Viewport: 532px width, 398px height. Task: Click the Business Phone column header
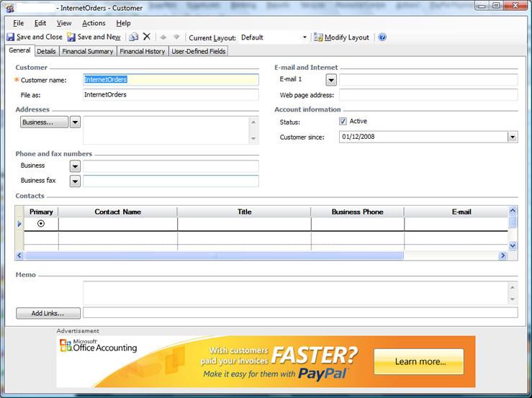pyautogui.click(x=358, y=212)
